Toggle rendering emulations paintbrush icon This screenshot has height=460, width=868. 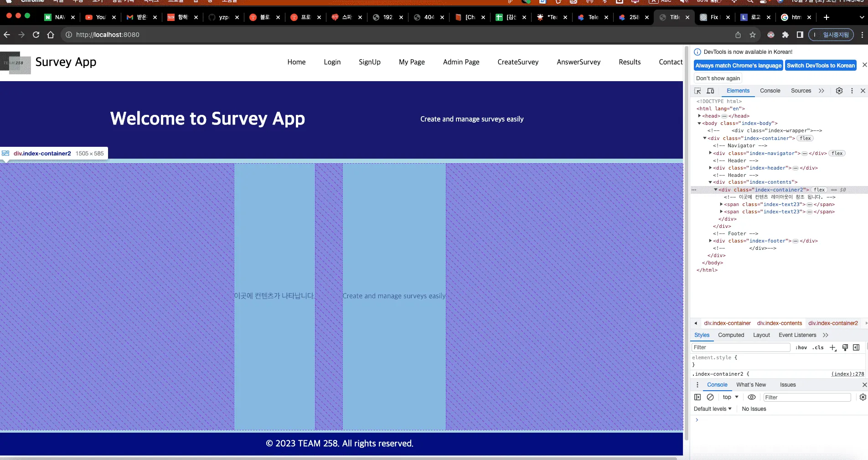(x=845, y=347)
